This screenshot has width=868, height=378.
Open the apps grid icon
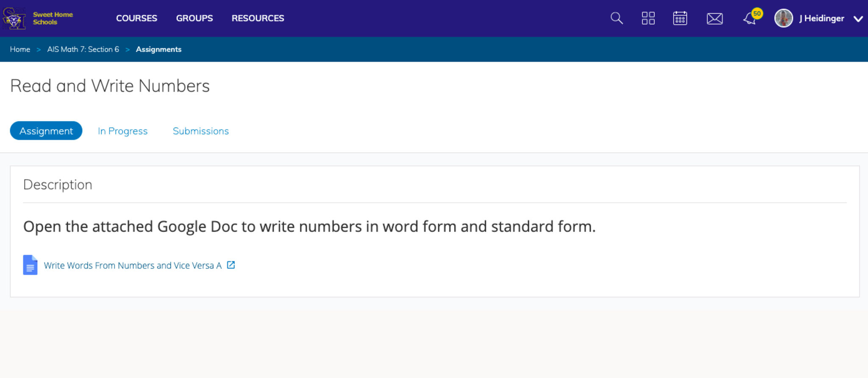[x=648, y=18]
